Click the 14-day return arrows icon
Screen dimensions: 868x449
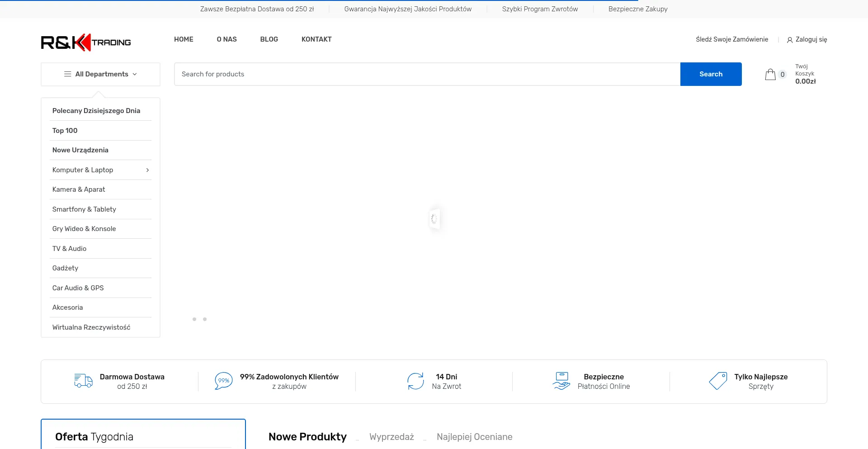[x=415, y=381]
